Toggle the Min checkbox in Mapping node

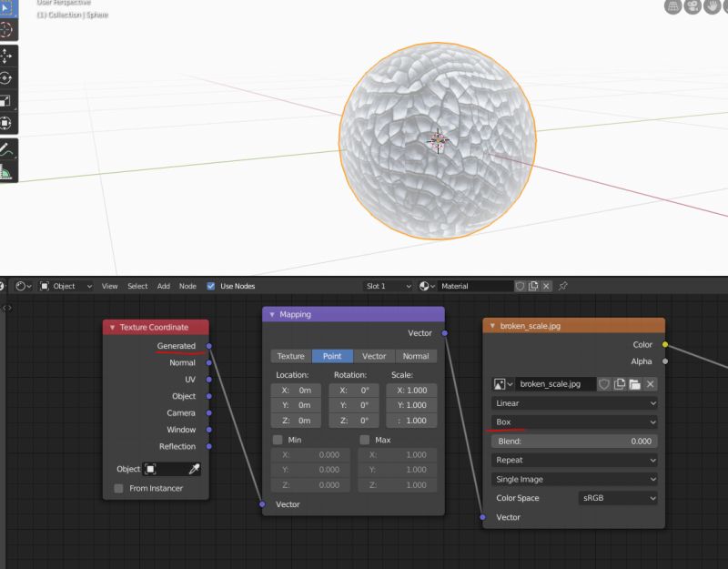[x=278, y=440]
